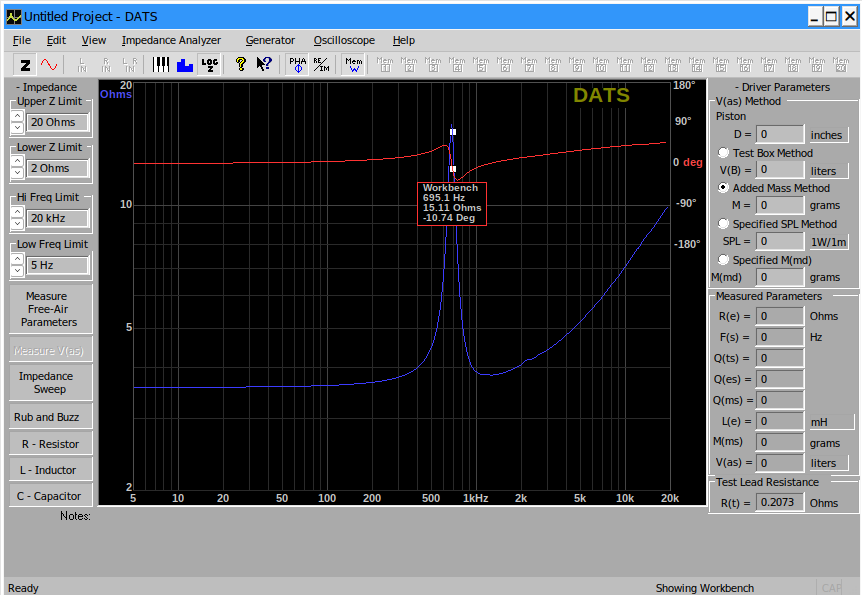Toggle the 1W/1m unit button for SPL

pyautogui.click(x=828, y=242)
